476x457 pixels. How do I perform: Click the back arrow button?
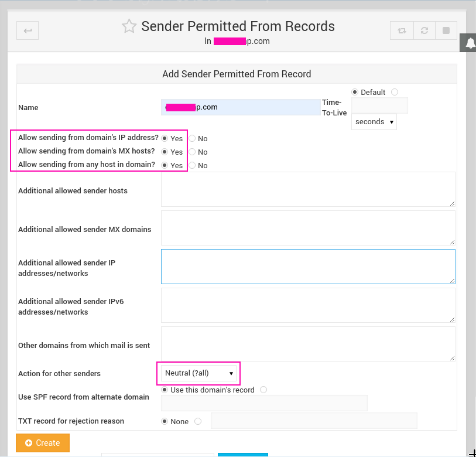coord(28,30)
